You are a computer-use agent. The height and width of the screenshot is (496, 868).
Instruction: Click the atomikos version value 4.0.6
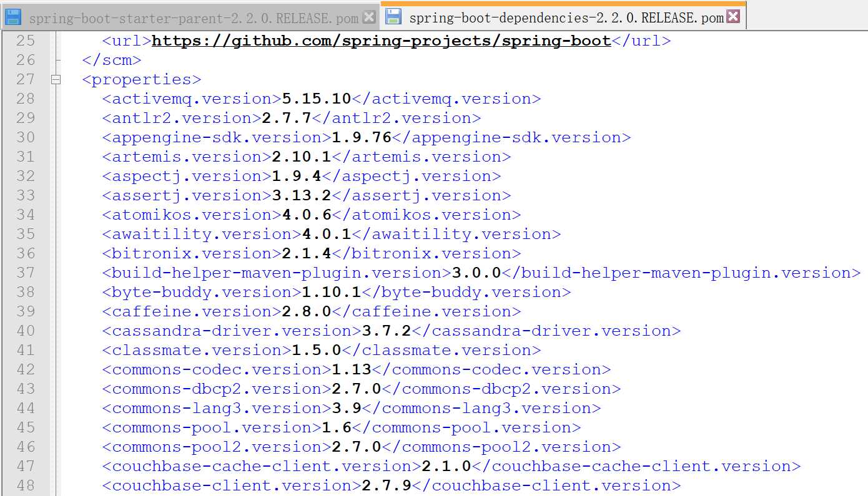coord(307,215)
